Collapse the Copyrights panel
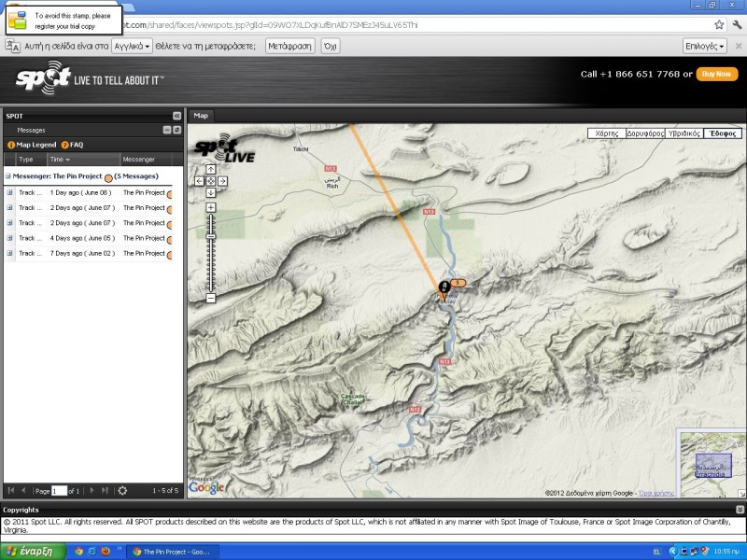Viewport: 747px width, 560px height. click(740, 509)
